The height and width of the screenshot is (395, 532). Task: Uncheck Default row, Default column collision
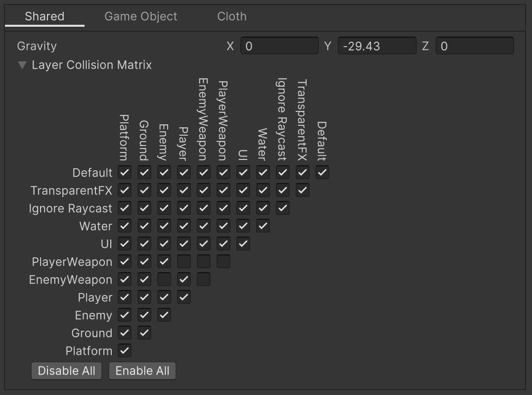322,173
